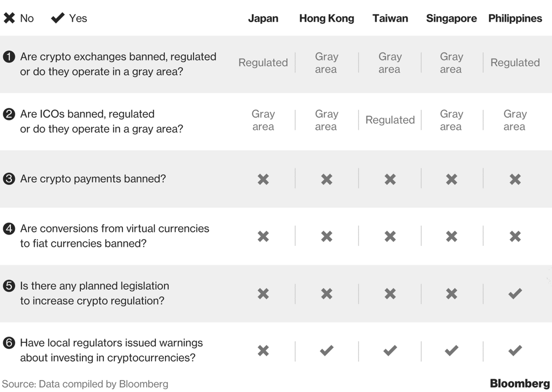This screenshot has width=552, height=392.
Task: Click the number 6 question circle
Action: pyautogui.click(x=9, y=343)
